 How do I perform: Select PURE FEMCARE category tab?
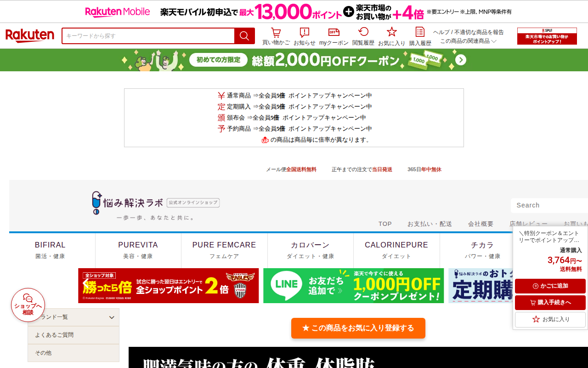[224, 250]
